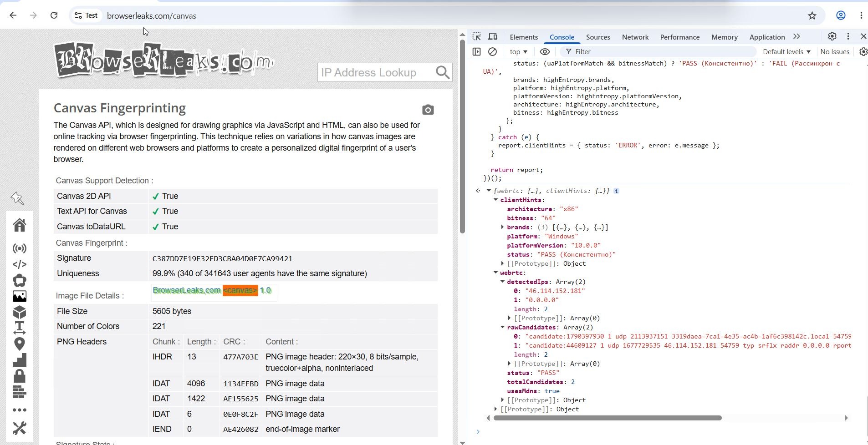Toggle the device toolbar emulation icon
The height and width of the screenshot is (445, 868).
[x=493, y=36]
